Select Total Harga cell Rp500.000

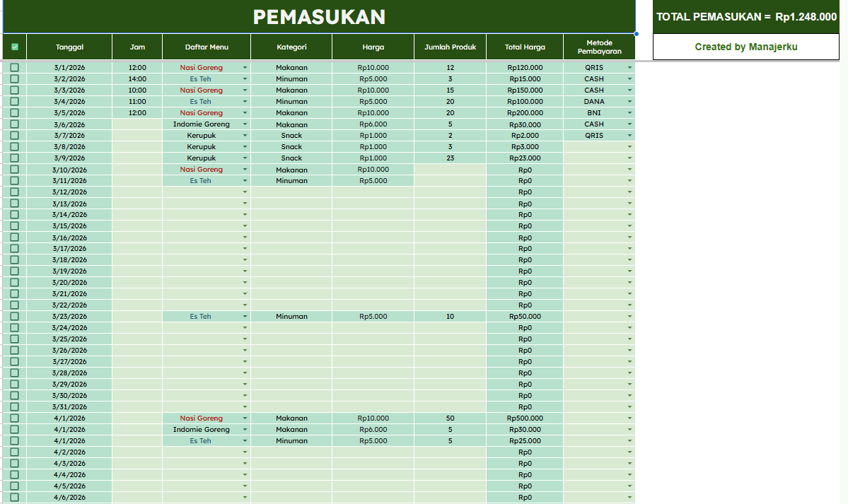(525, 418)
